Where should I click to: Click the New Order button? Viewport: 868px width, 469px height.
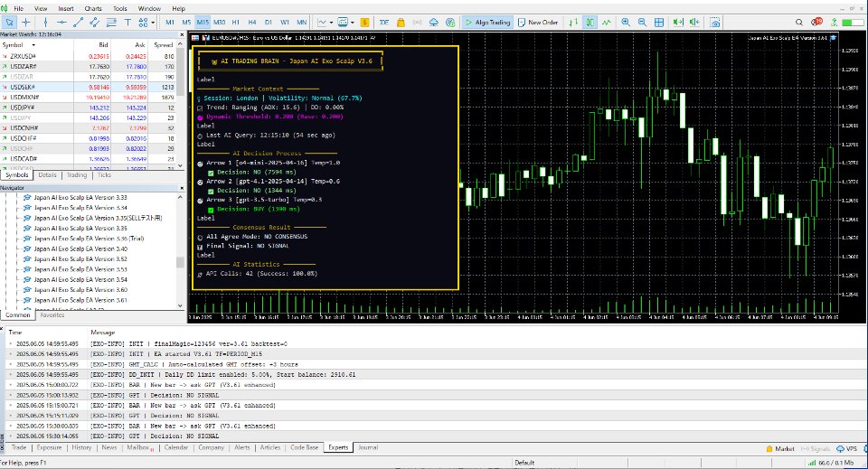(538, 22)
